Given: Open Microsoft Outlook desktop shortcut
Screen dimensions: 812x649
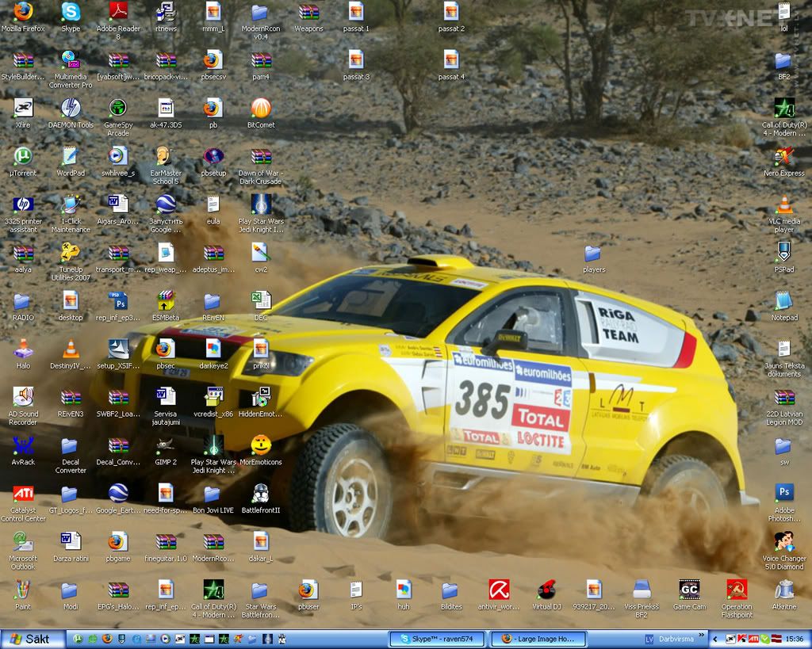Looking at the screenshot, I should tap(23, 551).
